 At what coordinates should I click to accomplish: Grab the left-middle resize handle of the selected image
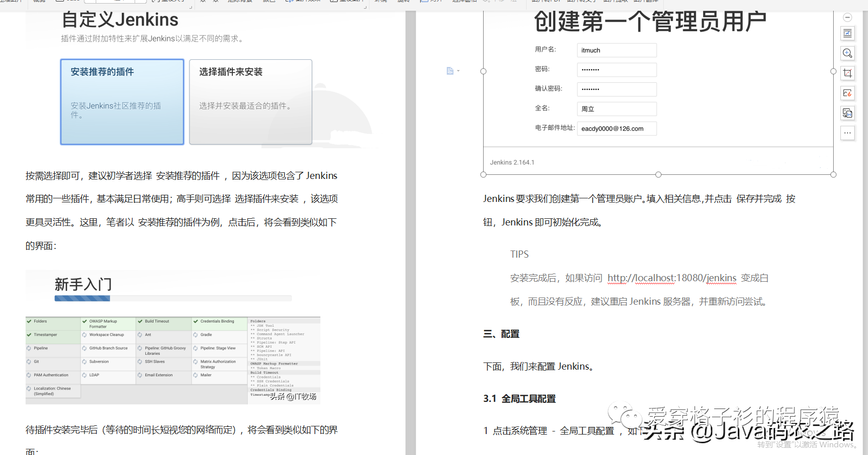483,71
